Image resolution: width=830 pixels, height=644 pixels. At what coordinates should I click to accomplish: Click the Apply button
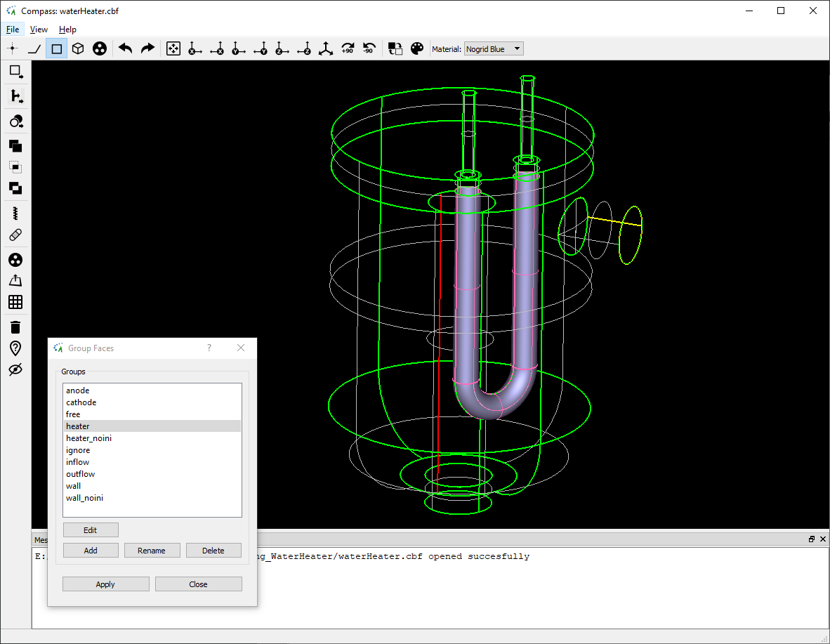tap(105, 584)
